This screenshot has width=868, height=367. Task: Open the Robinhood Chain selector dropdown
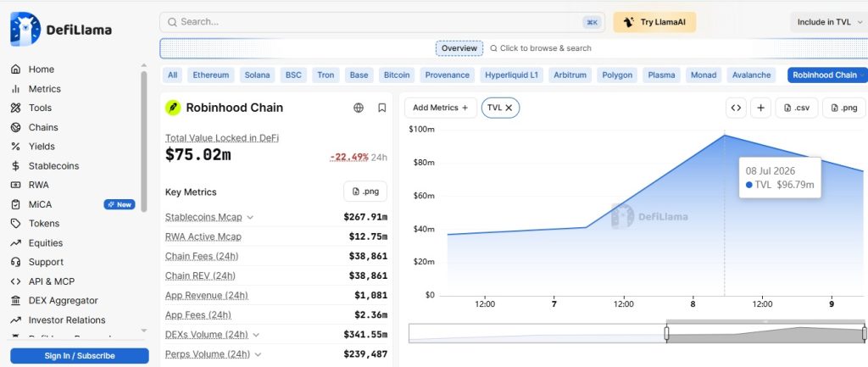(827, 75)
